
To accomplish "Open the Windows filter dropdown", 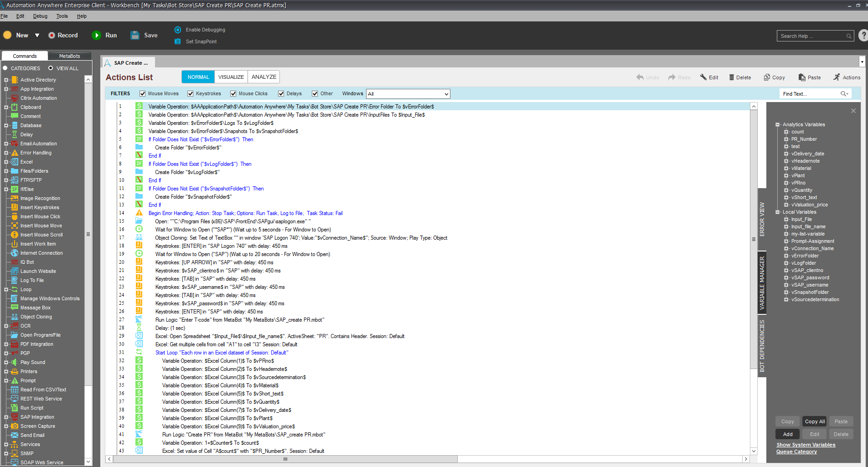I will [446, 94].
